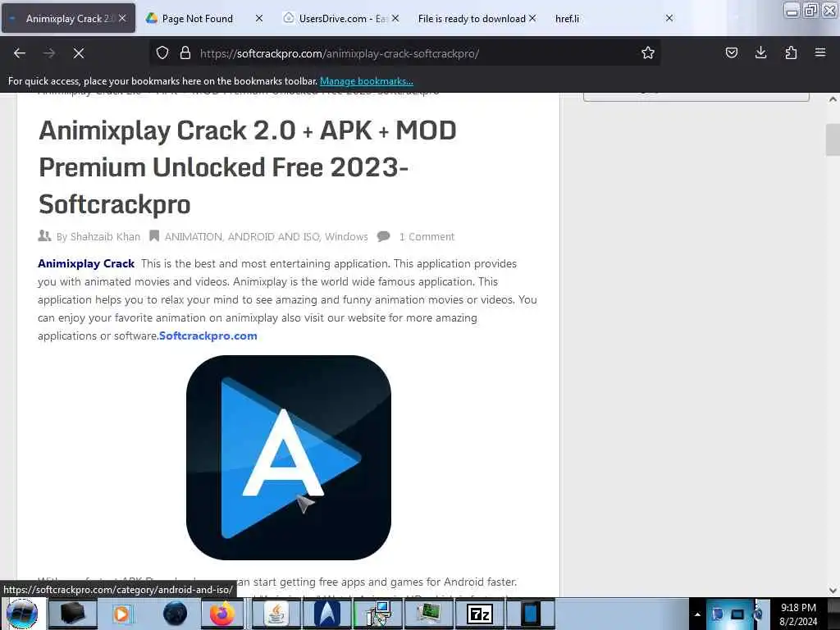Open the Firefox hamburger menu
The width and height of the screenshot is (840, 630).
[820, 52]
